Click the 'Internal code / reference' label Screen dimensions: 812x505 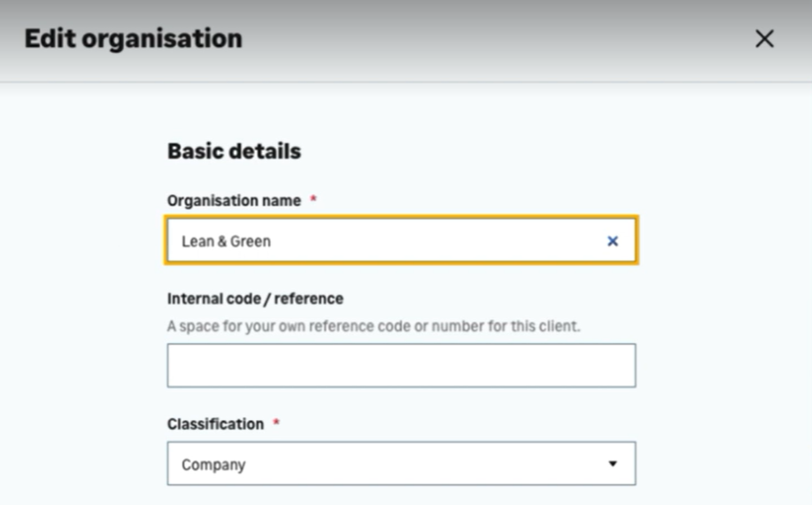coord(255,299)
